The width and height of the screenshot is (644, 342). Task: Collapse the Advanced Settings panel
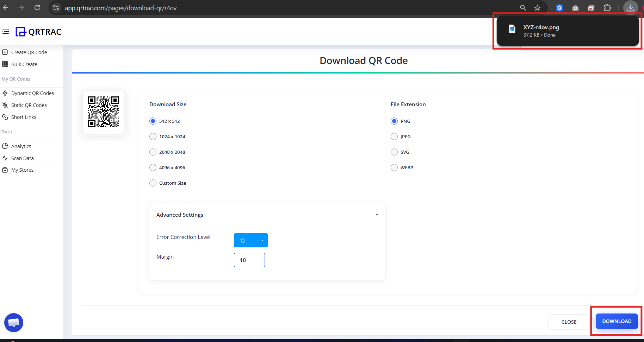click(377, 214)
